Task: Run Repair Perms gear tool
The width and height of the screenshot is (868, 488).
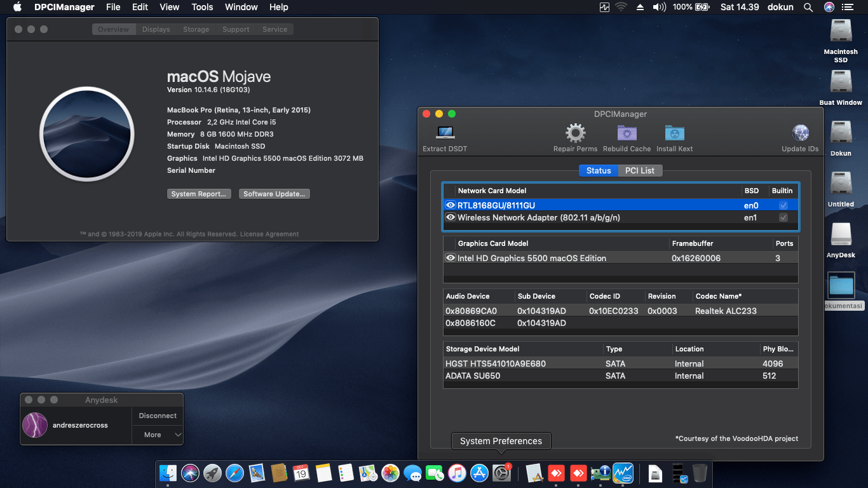Action: (575, 139)
